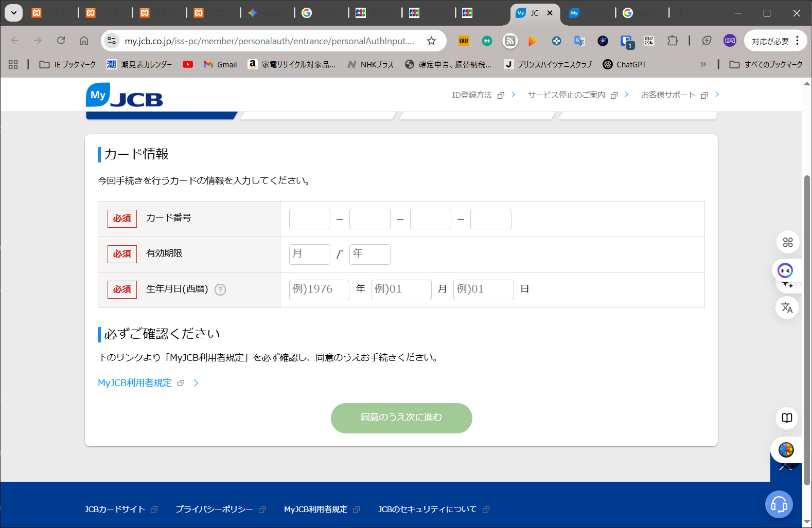Click the browser home button
Screen dimensions: 812x528
click(84, 41)
